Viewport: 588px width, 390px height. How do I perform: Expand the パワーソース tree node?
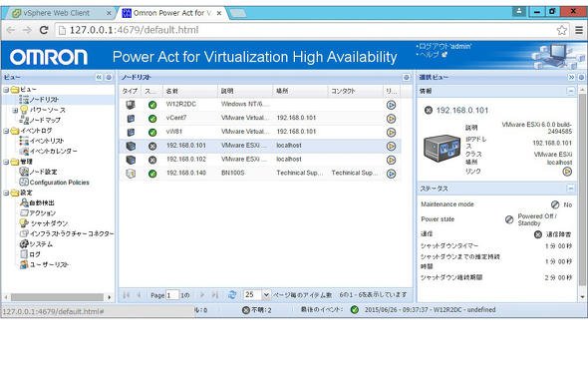pos(15,111)
